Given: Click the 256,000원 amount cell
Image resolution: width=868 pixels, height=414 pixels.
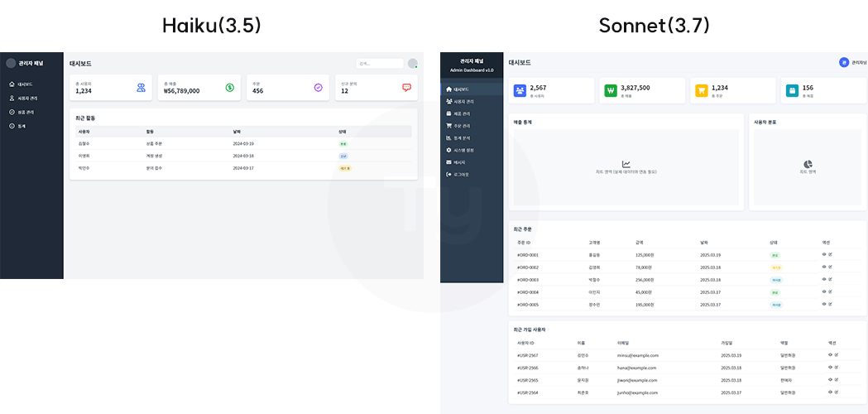Looking at the screenshot, I should (x=646, y=280).
